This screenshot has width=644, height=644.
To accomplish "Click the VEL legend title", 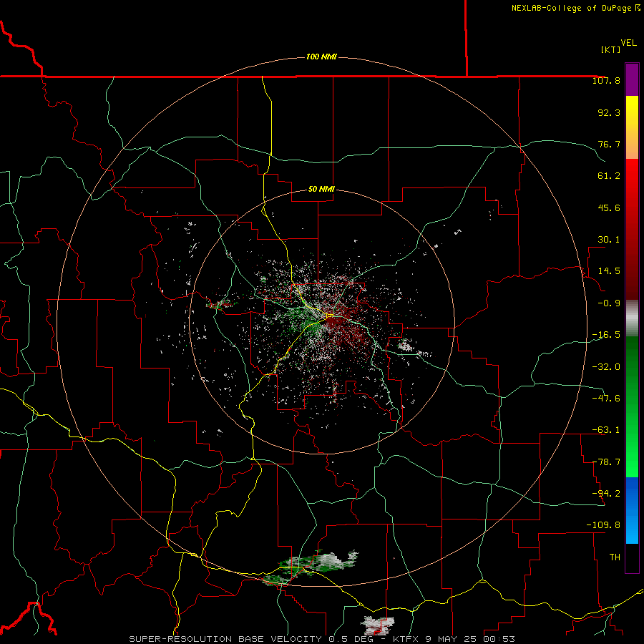I will click(628, 43).
